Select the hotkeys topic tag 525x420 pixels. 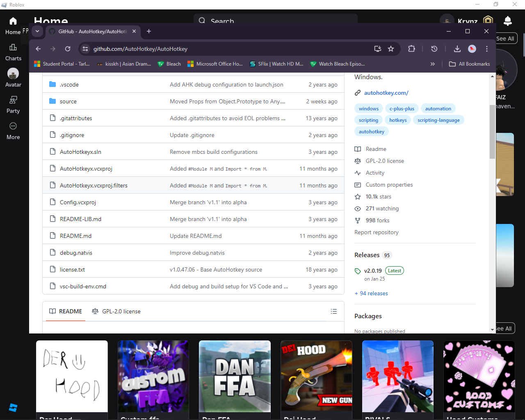pos(398,120)
